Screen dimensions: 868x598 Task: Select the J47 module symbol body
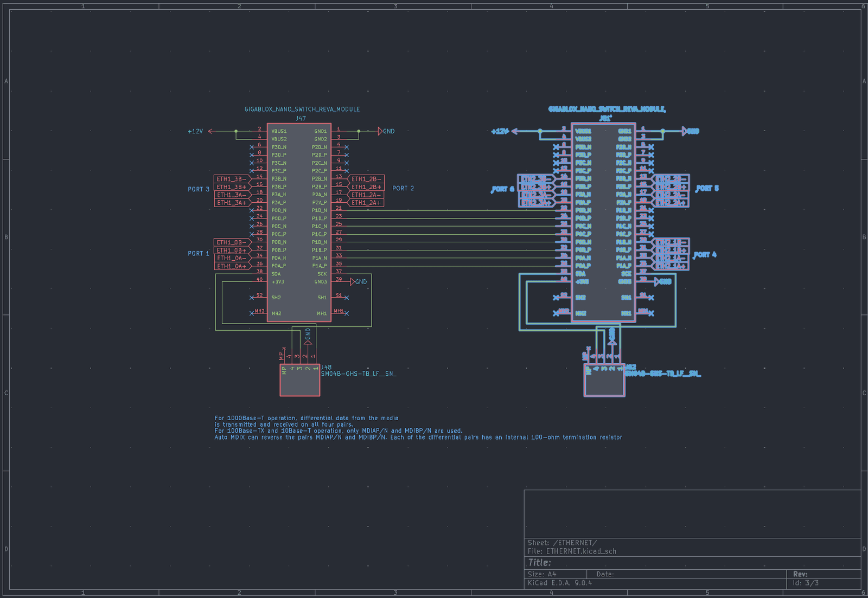(299, 222)
